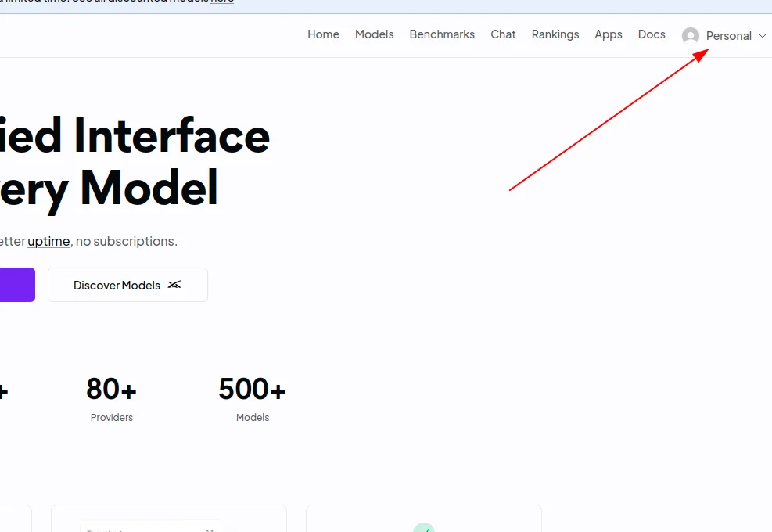Open the Chat page
The height and width of the screenshot is (532, 772).
click(503, 34)
